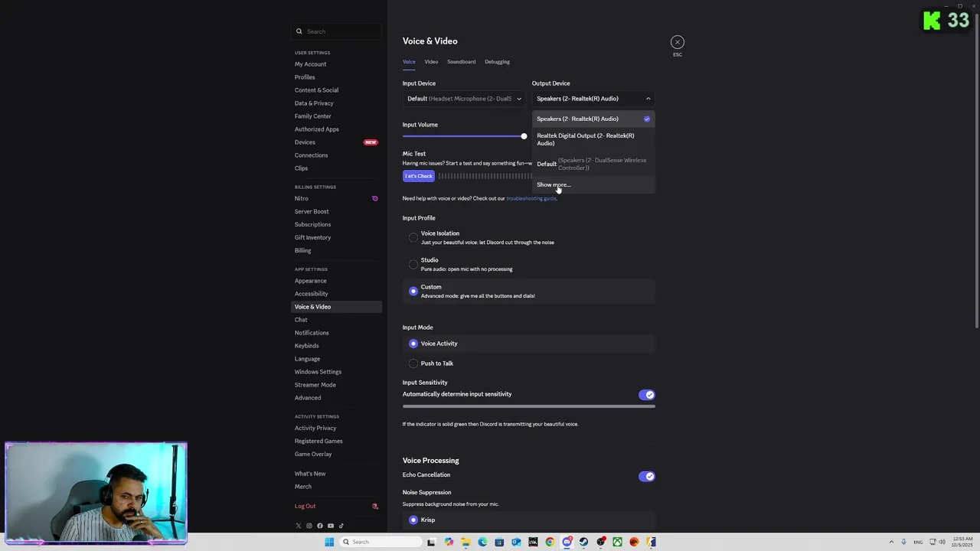Switch to the Debugging tab
The height and width of the screenshot is (551, 980).
coord(497,62)
